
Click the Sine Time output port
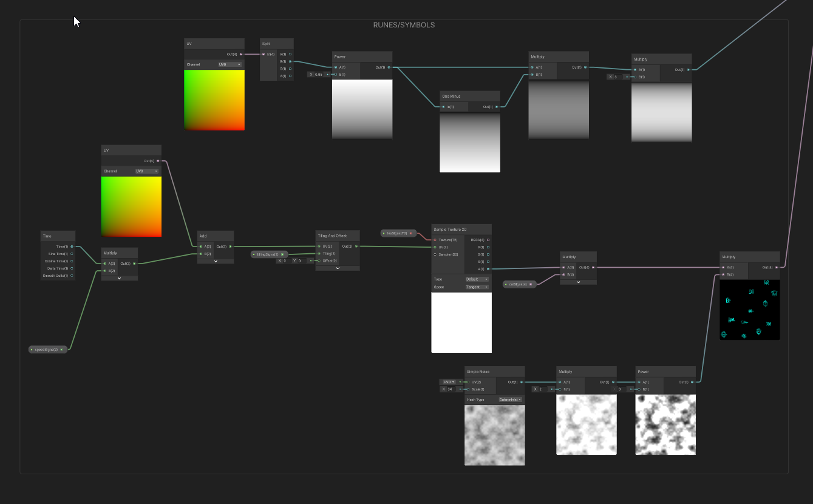coord(72,254)
